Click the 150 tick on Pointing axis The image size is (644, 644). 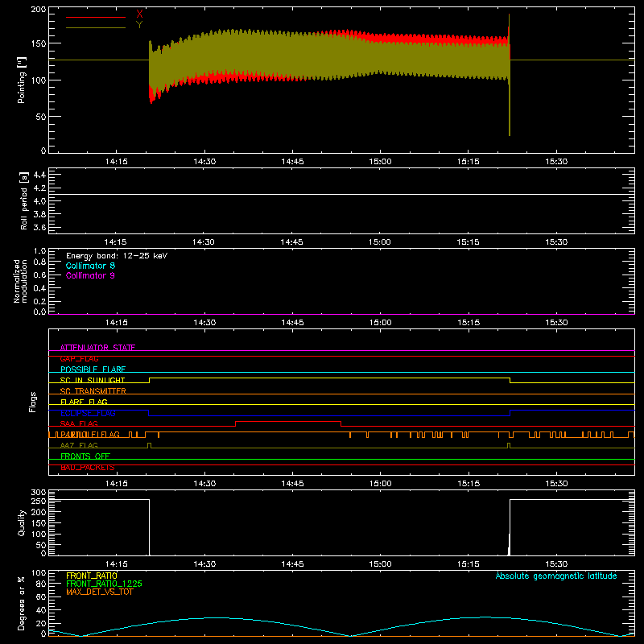[x=39, y=43]
